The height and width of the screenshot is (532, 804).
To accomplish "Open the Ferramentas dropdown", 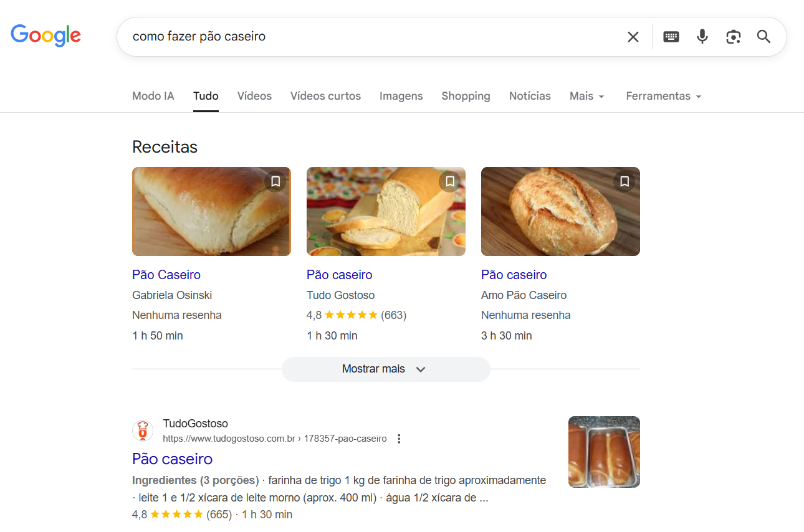I will tap(663, 96).
